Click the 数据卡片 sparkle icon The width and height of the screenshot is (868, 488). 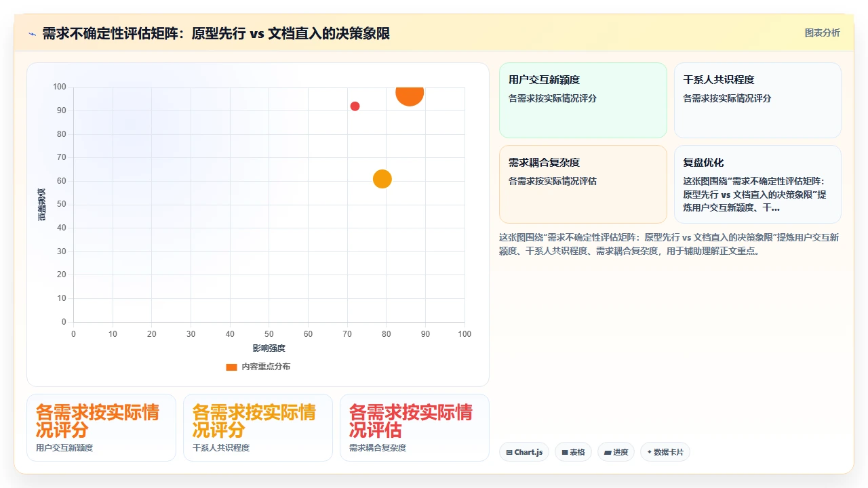[x=649, y=452]
